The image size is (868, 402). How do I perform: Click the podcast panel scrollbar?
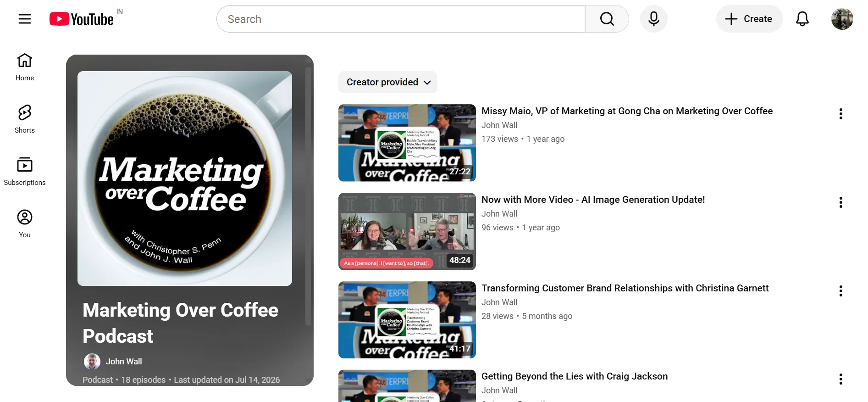click(x=309, y=196)
